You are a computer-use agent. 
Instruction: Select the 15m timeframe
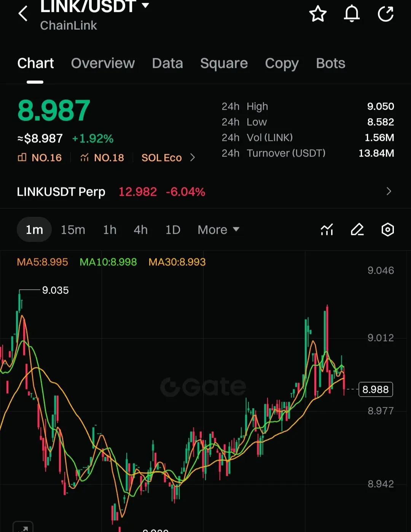point(73,230)
